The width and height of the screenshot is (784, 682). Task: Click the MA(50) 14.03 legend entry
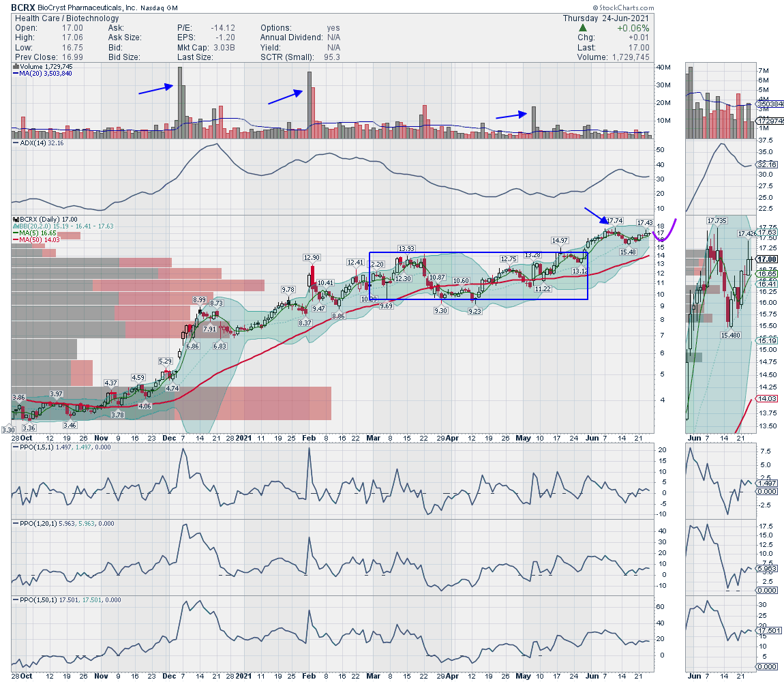[x=36, y=239]
